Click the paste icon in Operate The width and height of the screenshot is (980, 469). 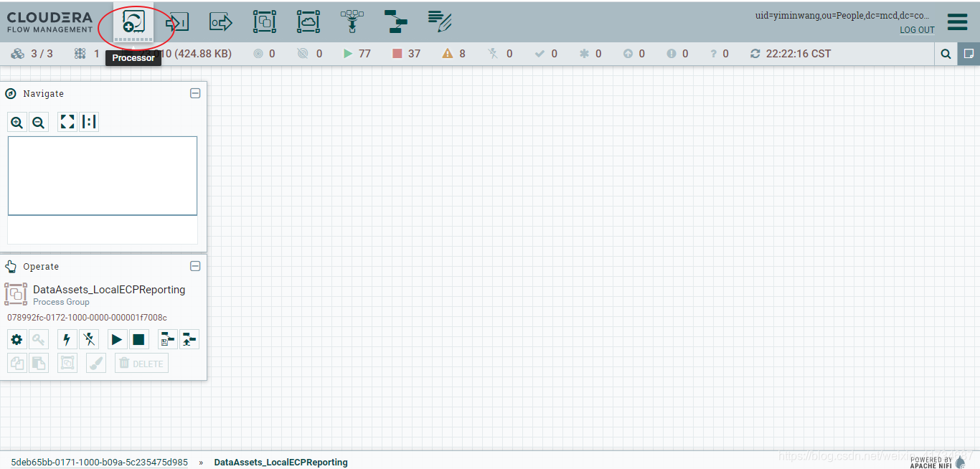(x=39, y=363)
